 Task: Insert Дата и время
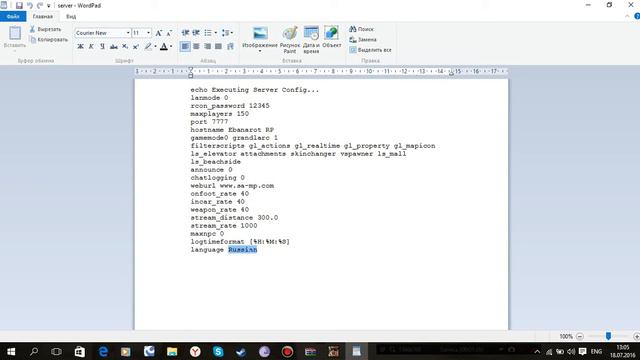click(x=311, y=39)
